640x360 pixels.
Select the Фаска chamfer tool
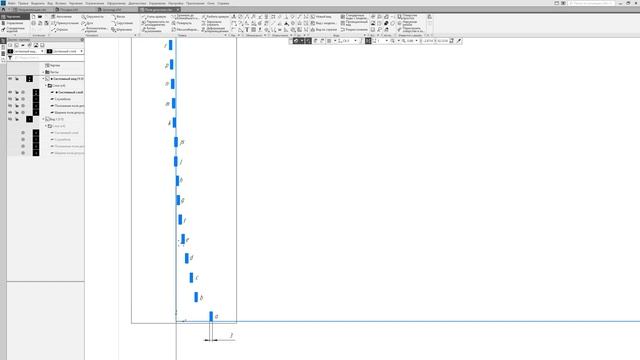[x=118, y=17]
